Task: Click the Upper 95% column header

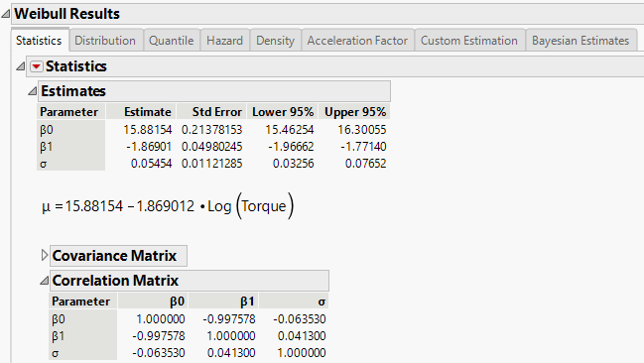Action: [355, 112]
